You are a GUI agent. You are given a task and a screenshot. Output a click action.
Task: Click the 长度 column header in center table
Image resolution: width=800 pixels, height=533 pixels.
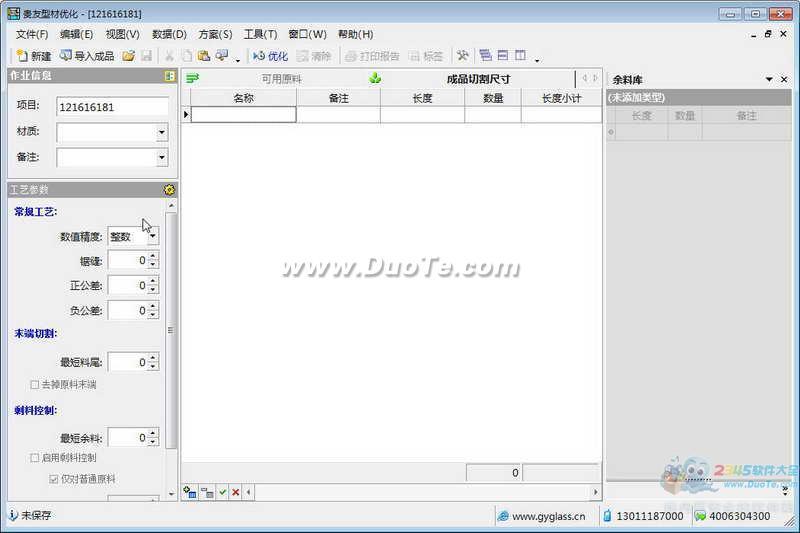422,98
